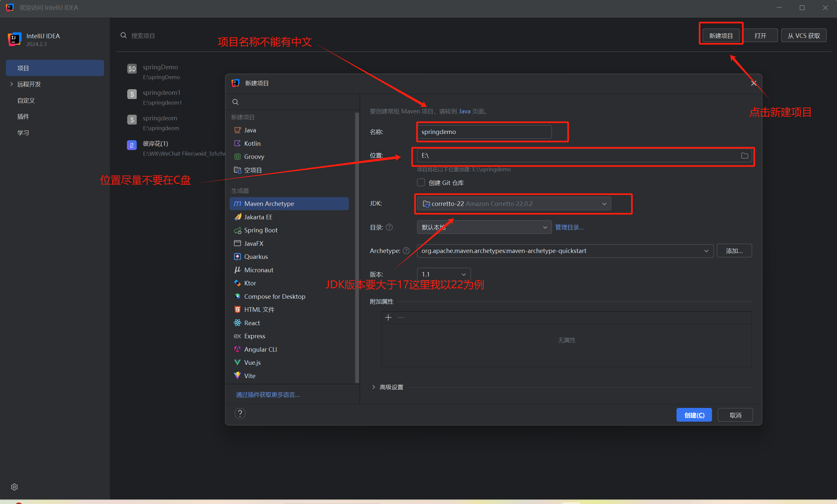Choose the Kotlin icon in project list
This screenshot has height=504, width=837.
[237, 143]
